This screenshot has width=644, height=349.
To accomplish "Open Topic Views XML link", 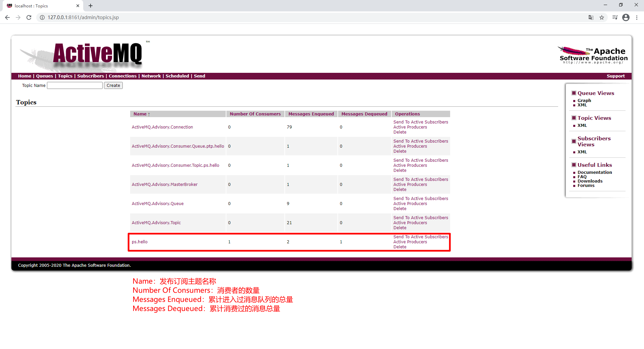I will pos(582,126).
